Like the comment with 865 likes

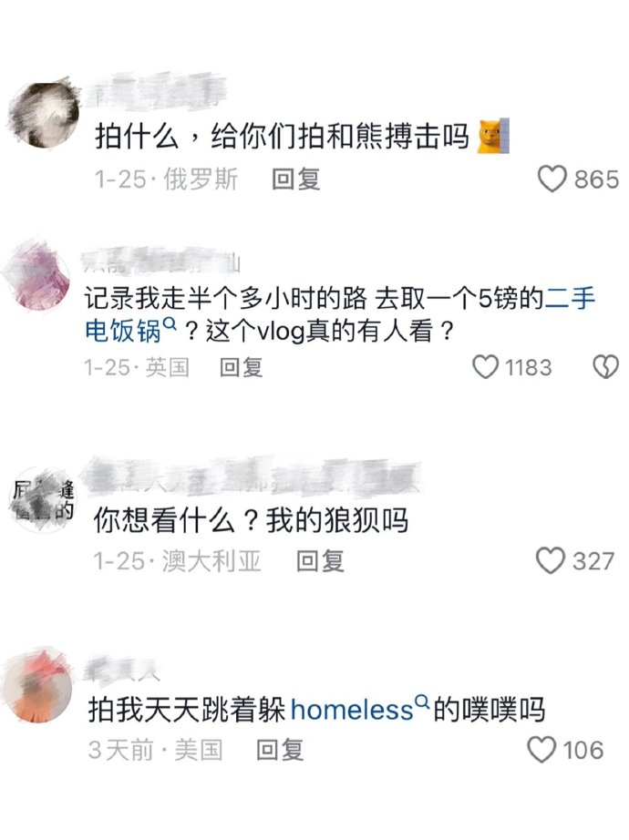point(552,179)
